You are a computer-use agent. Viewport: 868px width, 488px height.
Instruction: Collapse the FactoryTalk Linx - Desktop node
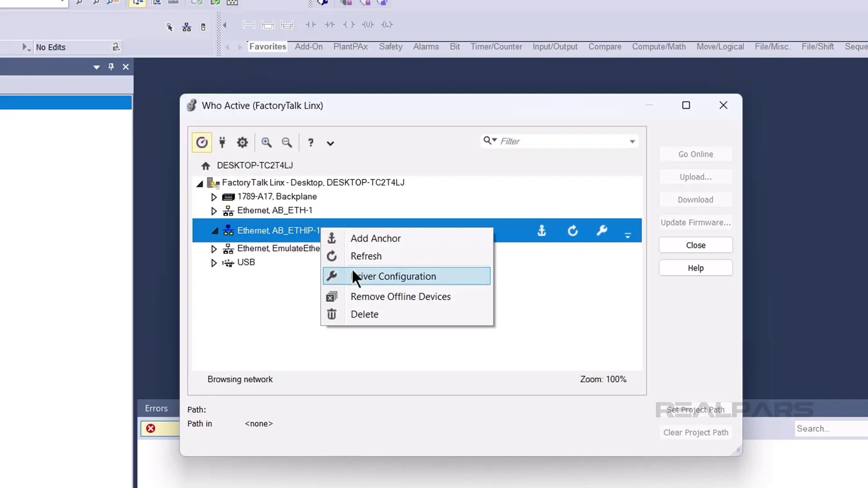tap(199, 183)
